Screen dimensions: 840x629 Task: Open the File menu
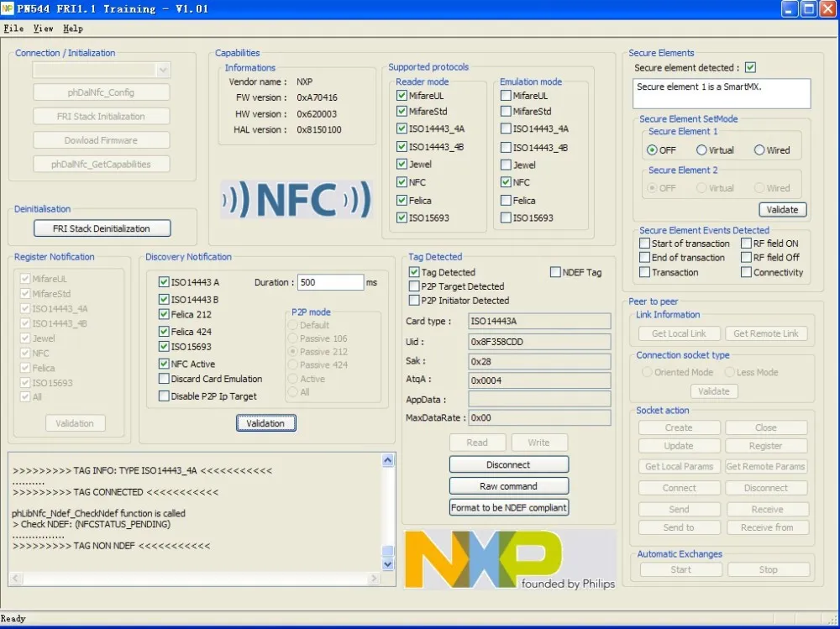(x=13, y=28)
